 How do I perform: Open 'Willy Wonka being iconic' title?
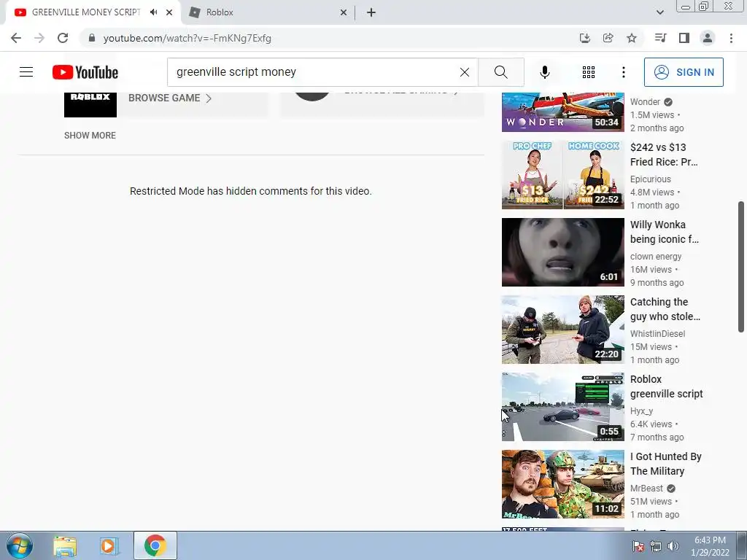[x=664, y=232]
